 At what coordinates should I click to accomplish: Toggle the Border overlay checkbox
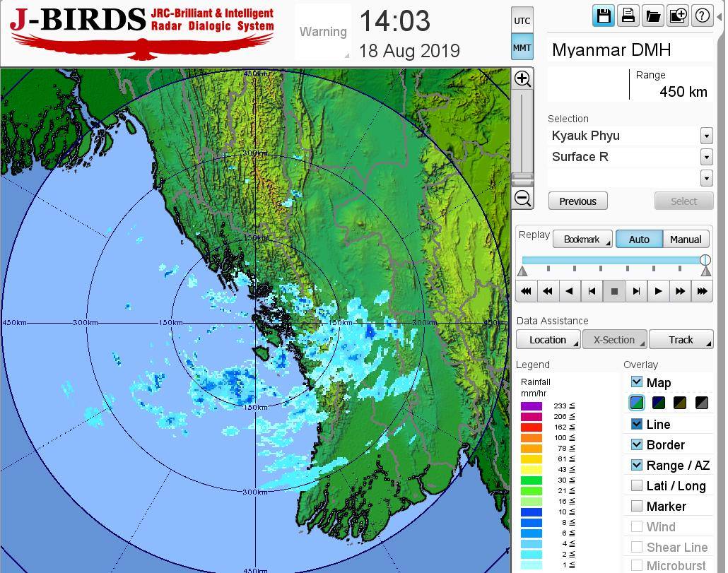(637, 444)
